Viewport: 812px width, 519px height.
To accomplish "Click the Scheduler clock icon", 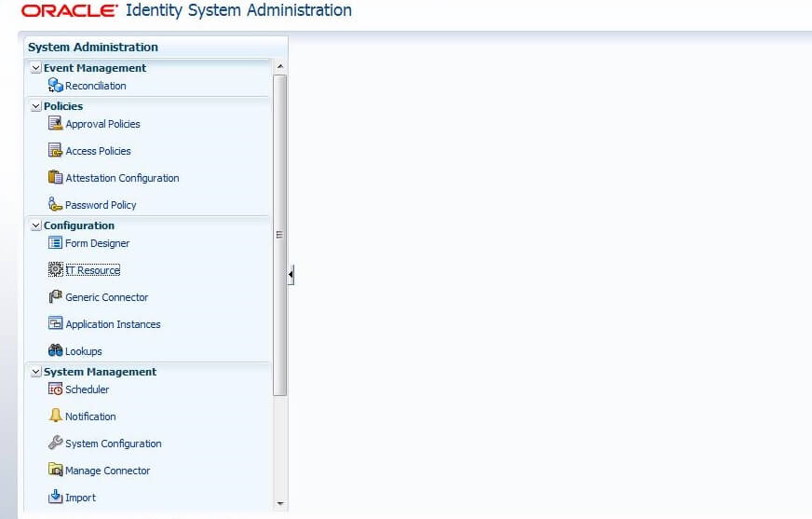I will point(55,389).
